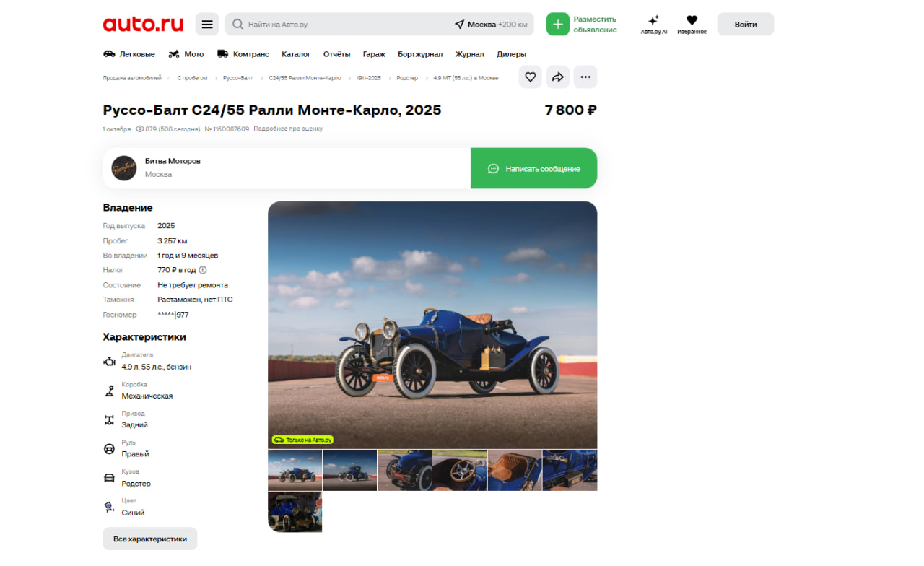Click the paint color icon beside Синий
924x566 pixels.
coord(109,507)
